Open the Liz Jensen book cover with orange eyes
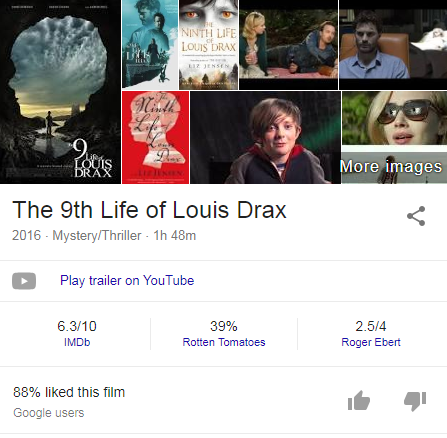 [209, 45]
